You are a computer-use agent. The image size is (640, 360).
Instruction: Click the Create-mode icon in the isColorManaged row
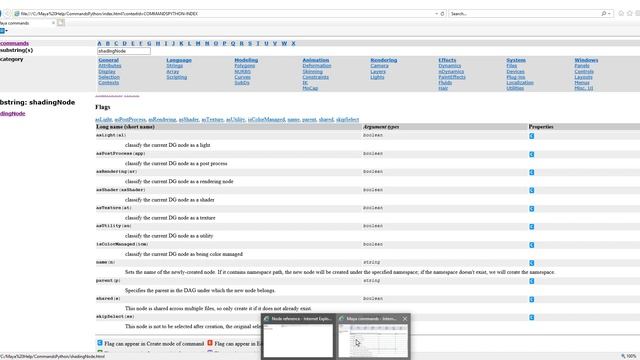point(531,245)
